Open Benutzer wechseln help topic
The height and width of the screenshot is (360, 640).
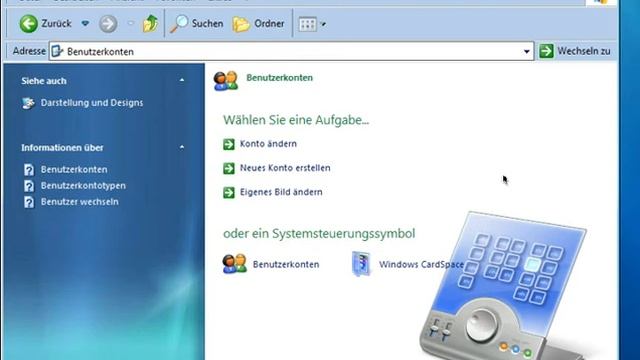coord(80,202)
